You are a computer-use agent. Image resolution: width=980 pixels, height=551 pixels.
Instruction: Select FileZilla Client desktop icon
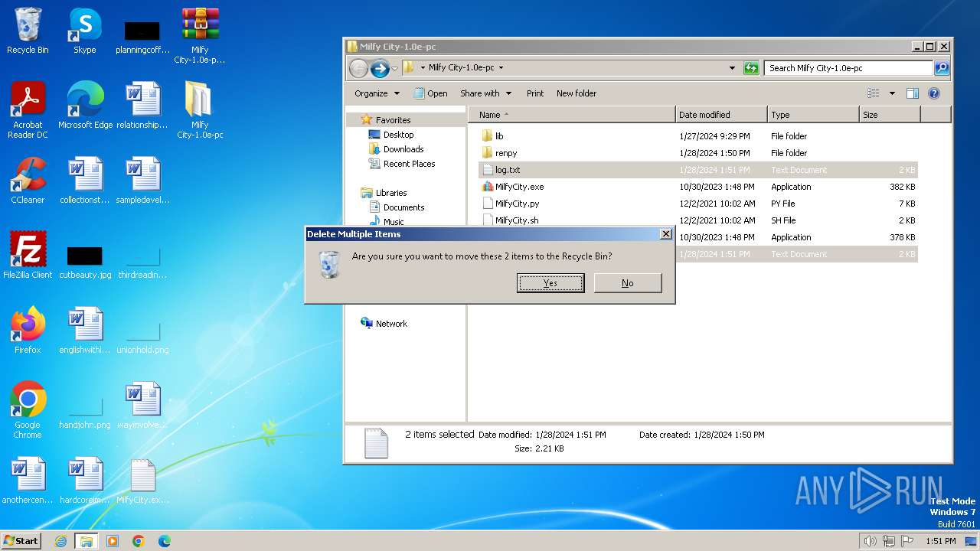(28, 256)
